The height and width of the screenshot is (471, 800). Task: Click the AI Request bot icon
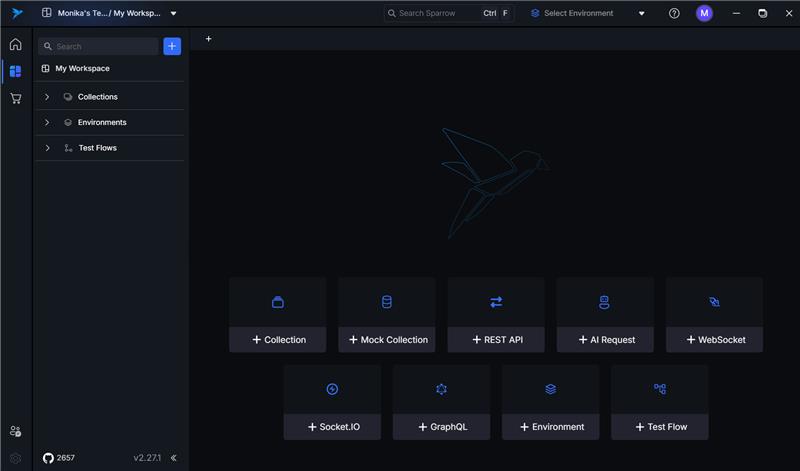[x=604, y=302]
